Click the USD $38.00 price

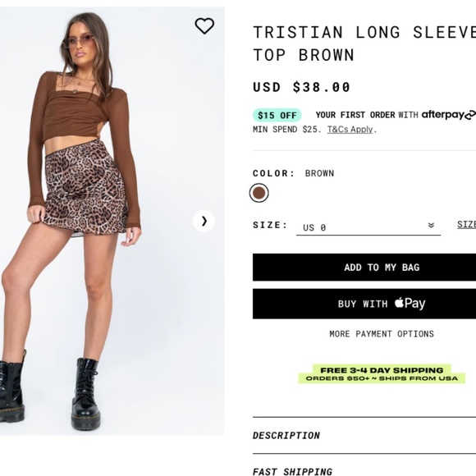[x=301, y=87]
